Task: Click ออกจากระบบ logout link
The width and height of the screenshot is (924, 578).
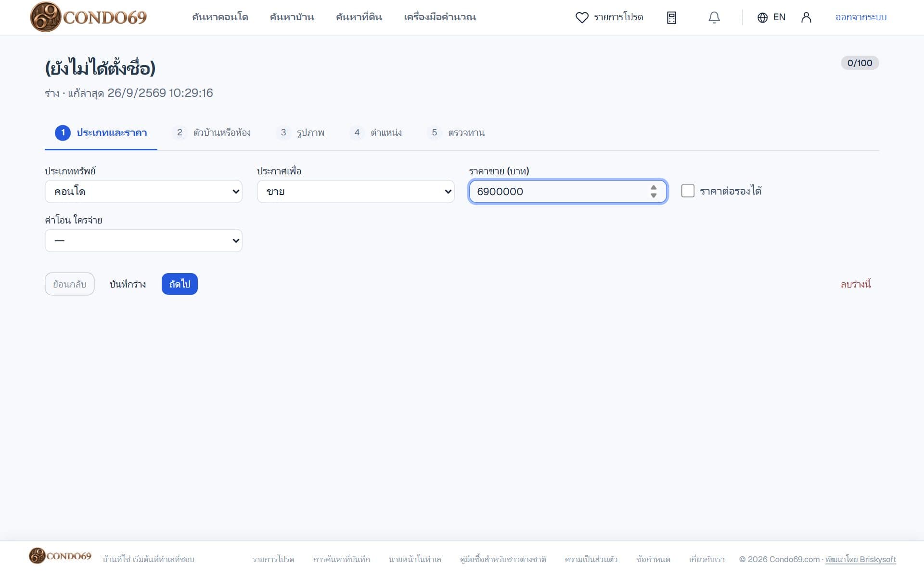Action: (x=861, y=17)
